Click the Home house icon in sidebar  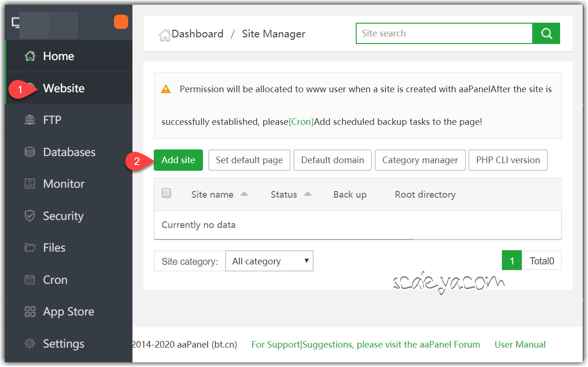click(30, 56)
